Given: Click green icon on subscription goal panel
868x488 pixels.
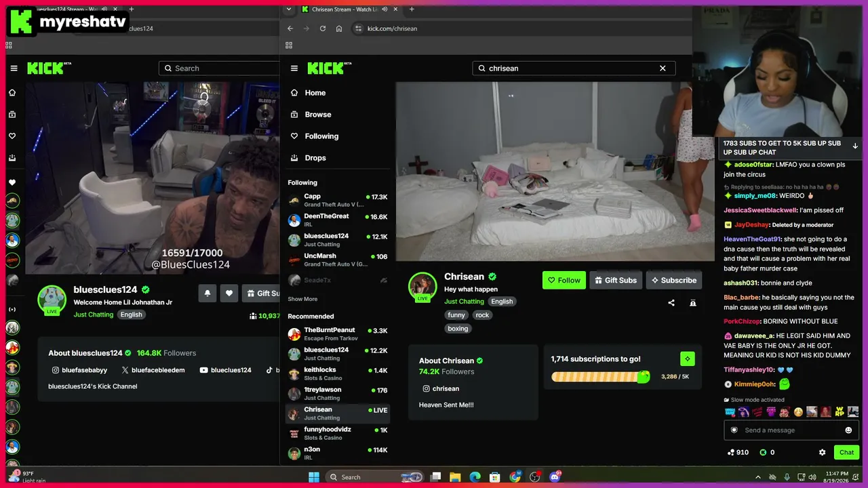Looking at the screenshot, I should (x=688, y=359).
